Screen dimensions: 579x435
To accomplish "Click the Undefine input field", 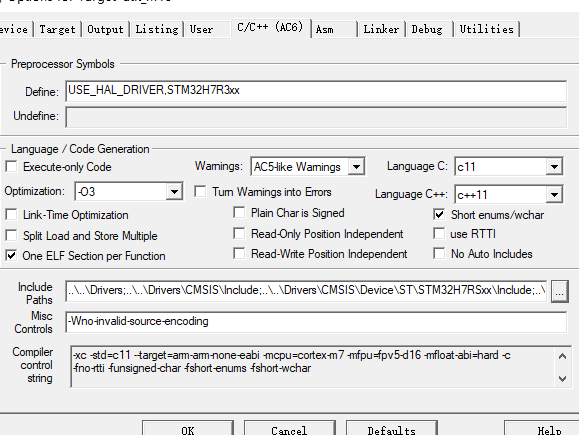I will tap(316, 117).
